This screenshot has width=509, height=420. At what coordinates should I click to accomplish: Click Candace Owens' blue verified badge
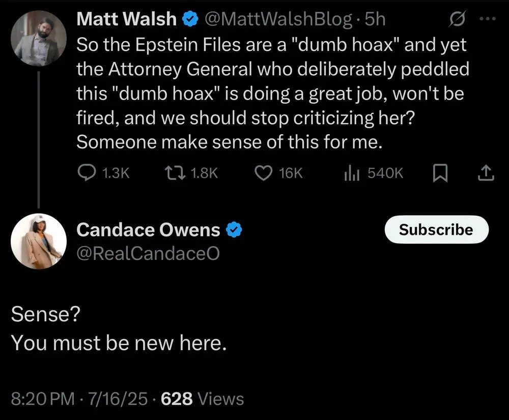[234, 230]
